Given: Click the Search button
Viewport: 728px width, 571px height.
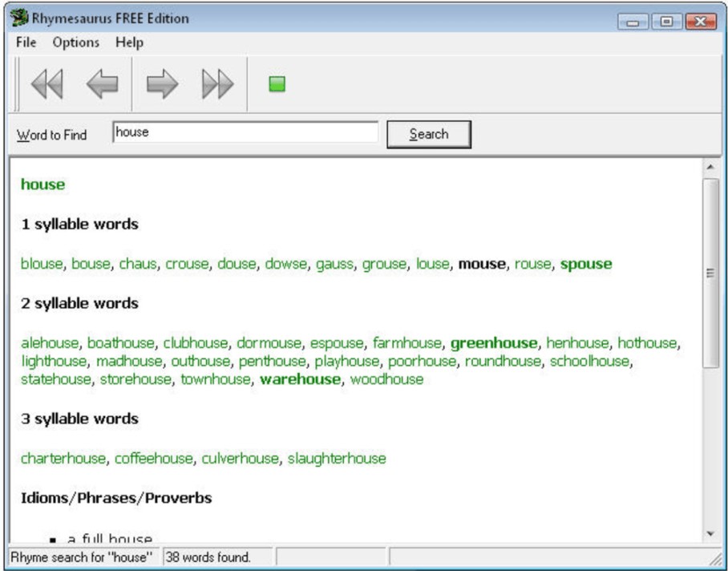Looking at the screenshot, I should [x=429, y=134].
